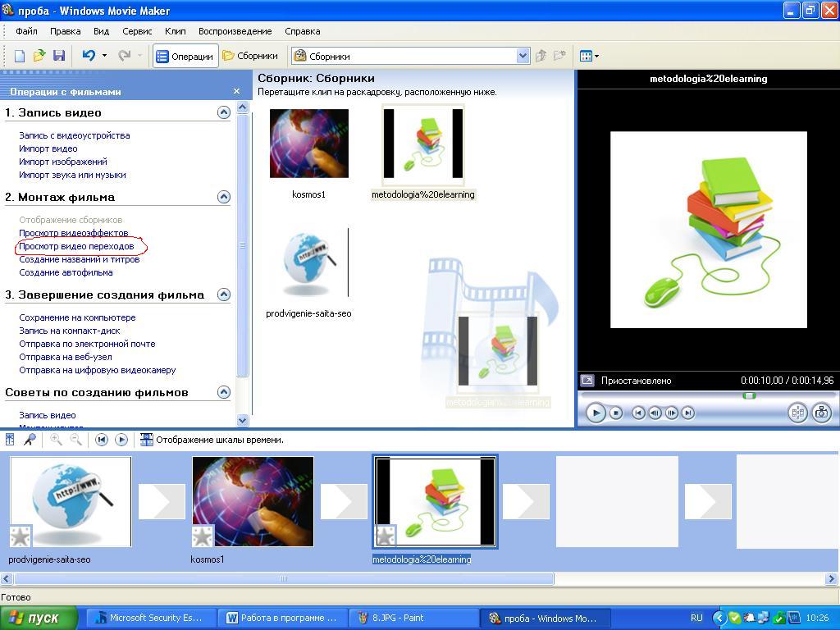Collapse the Завершение создания фильма section
The width and height of the screenshot is (840, 630).
tap(223, 294)
